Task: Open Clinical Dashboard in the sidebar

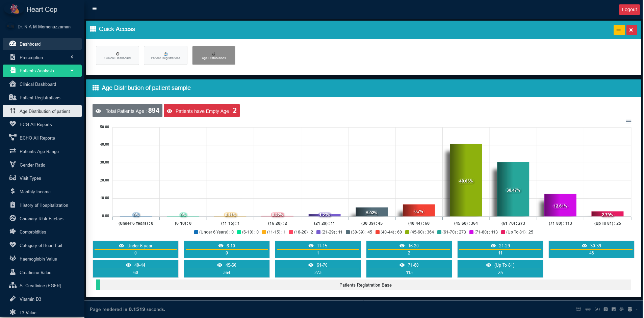Action: (x=38, y=84)
